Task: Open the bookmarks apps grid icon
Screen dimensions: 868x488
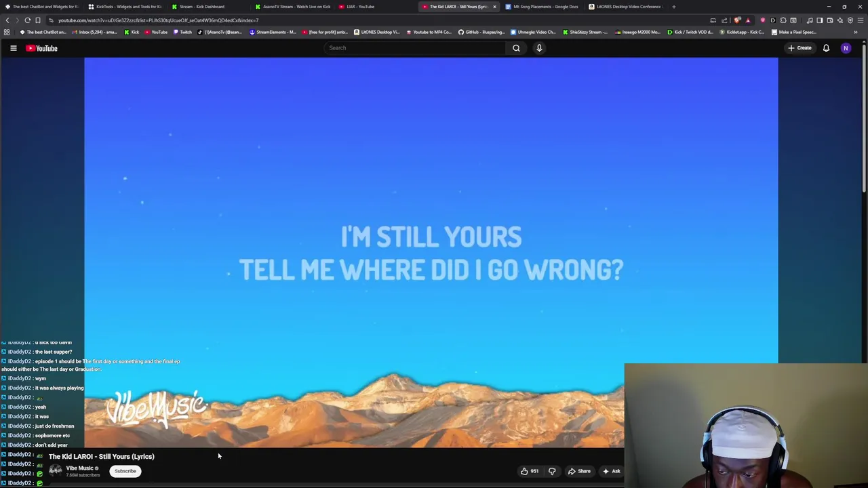Action: (x=7, y=32)
